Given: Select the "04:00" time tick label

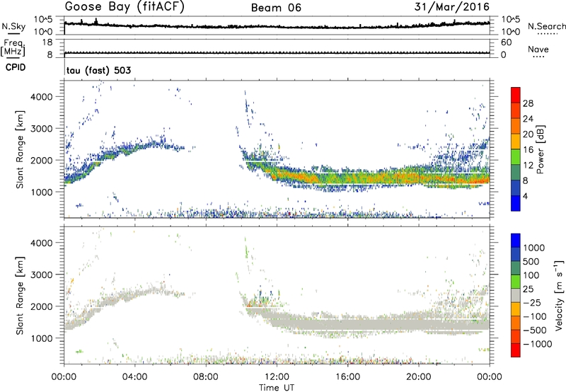Looking at the screenshot, I should tap(134, 377).
